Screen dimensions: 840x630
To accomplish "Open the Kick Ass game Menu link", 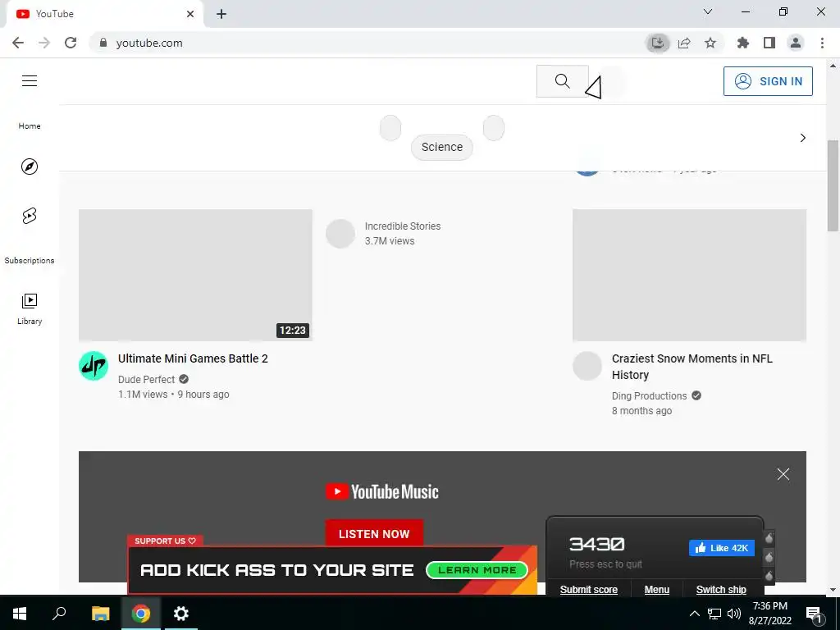I will pos(657,589).
